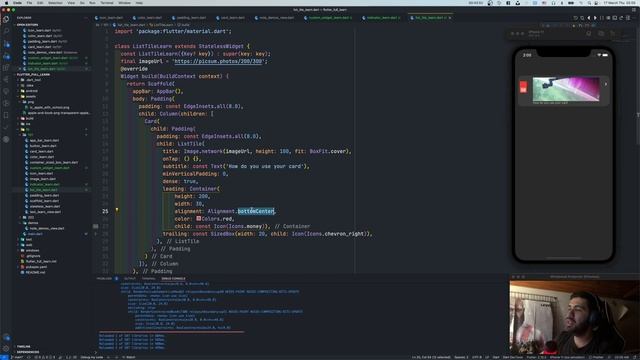Expand the build folder
The width and height of the screenshot is (640, 360).
[29, 118]
